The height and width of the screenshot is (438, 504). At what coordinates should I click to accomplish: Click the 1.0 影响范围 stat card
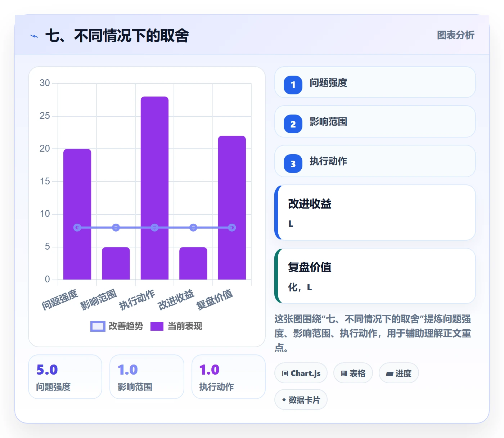click(147, 377)
